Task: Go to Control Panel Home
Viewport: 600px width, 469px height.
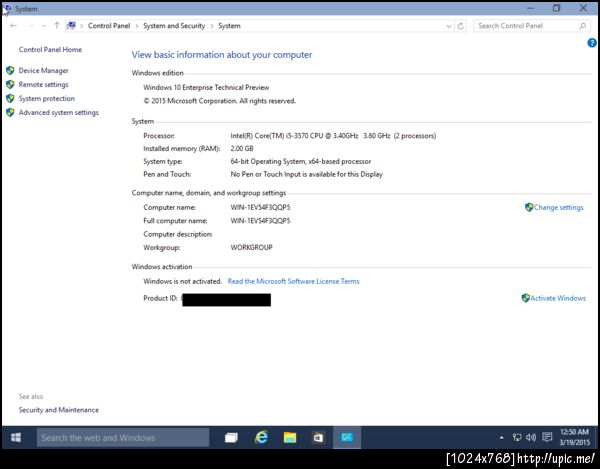Action: 50,49
